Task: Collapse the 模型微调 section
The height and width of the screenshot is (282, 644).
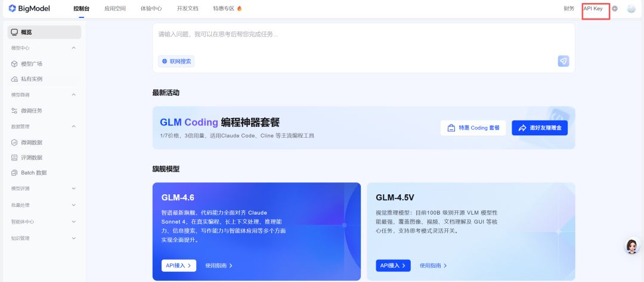Action: (x=74, y=95)
